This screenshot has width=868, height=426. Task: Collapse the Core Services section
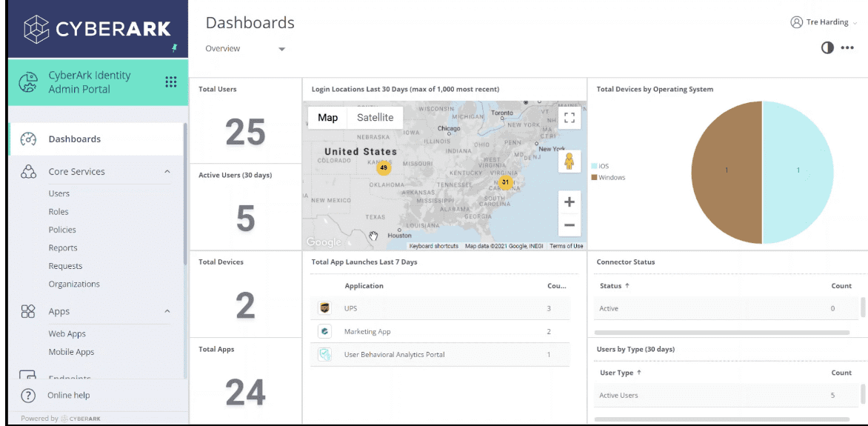(167, 172)
